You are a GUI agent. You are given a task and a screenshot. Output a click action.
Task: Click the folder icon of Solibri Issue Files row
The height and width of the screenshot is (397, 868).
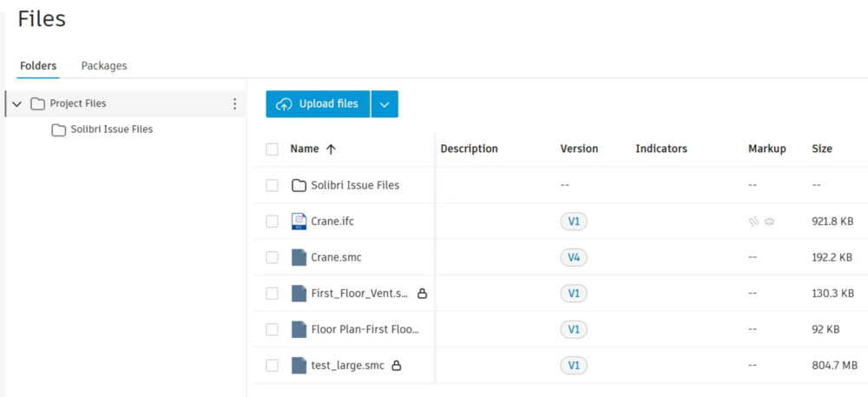pos(299,186)
